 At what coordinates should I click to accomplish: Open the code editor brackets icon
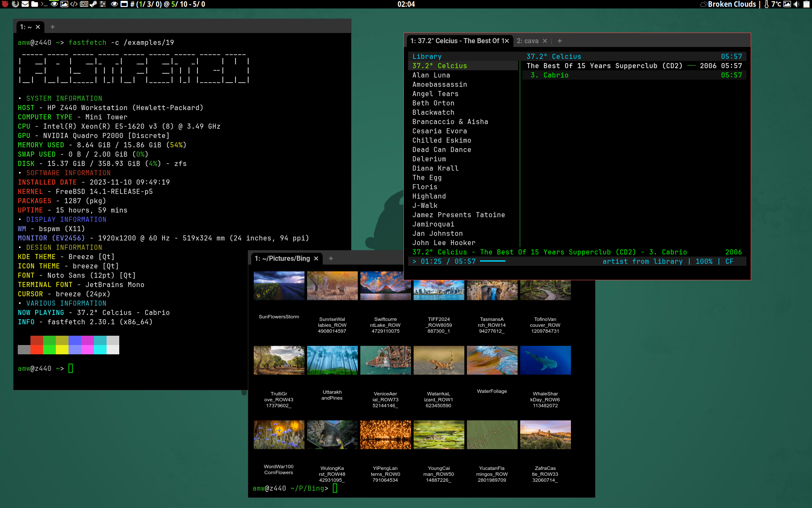point(74,4)
